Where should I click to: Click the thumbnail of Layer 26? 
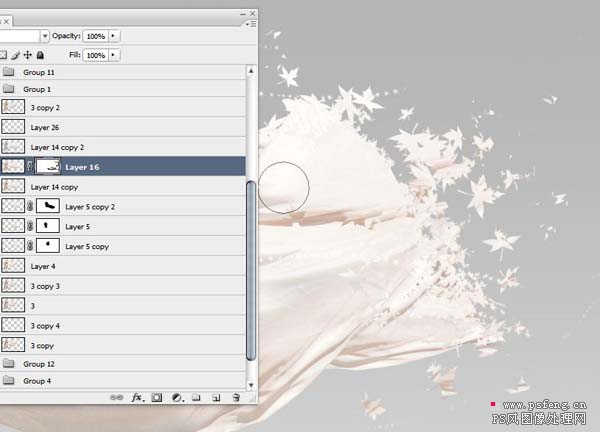[x=13, y=127]
